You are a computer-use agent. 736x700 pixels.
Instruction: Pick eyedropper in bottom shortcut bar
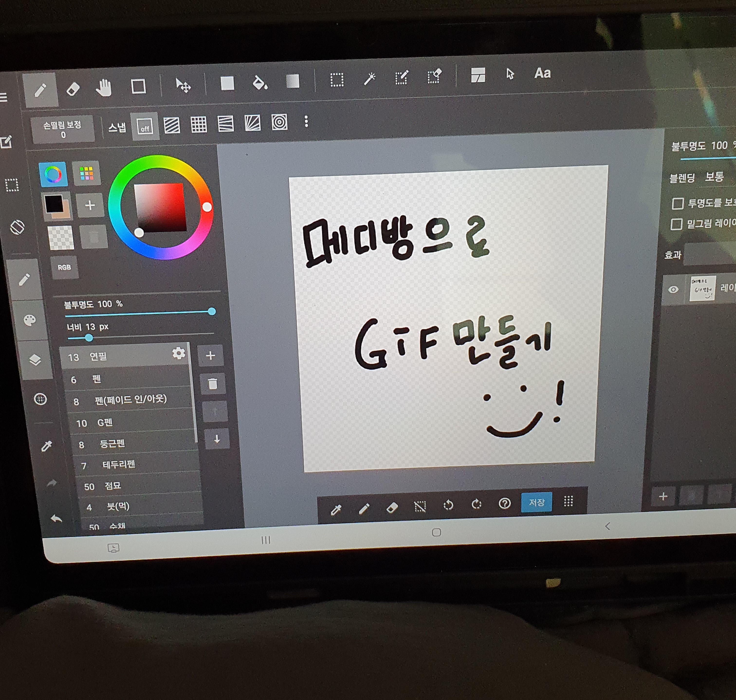coord(336,509)
